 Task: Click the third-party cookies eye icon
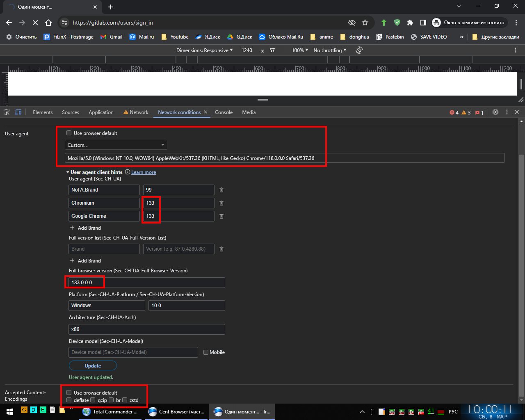pyautogui.click(x=352, y=23)
